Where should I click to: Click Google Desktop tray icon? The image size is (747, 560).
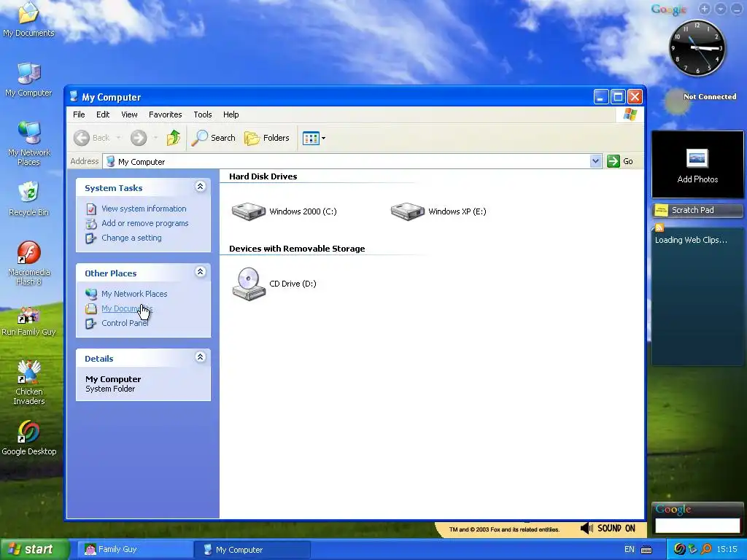(679, 550)
